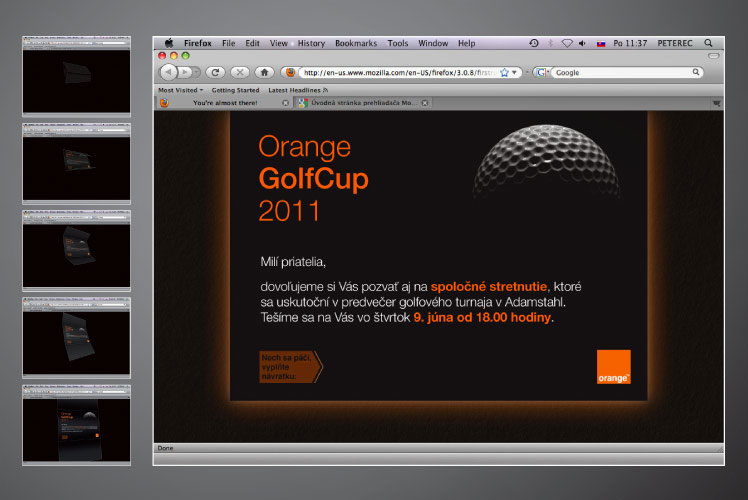Click the search magnifier button

696,72
